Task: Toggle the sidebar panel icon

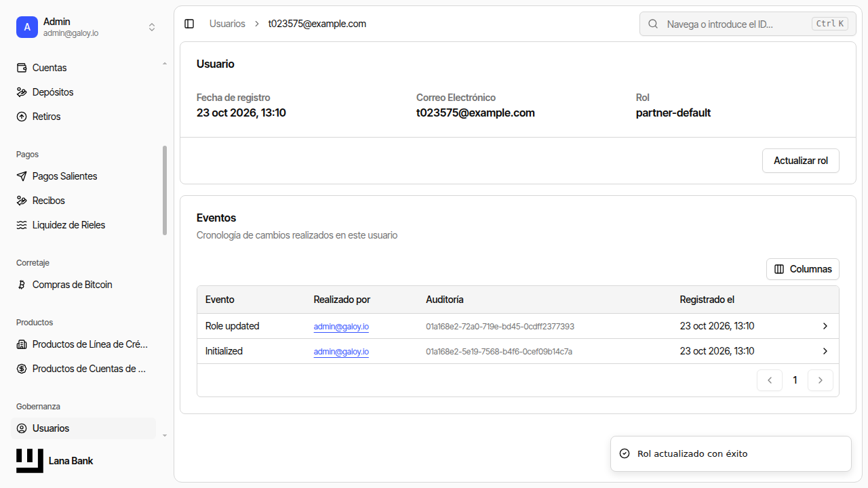Action: pyautogui.click(x=189, y=24)
